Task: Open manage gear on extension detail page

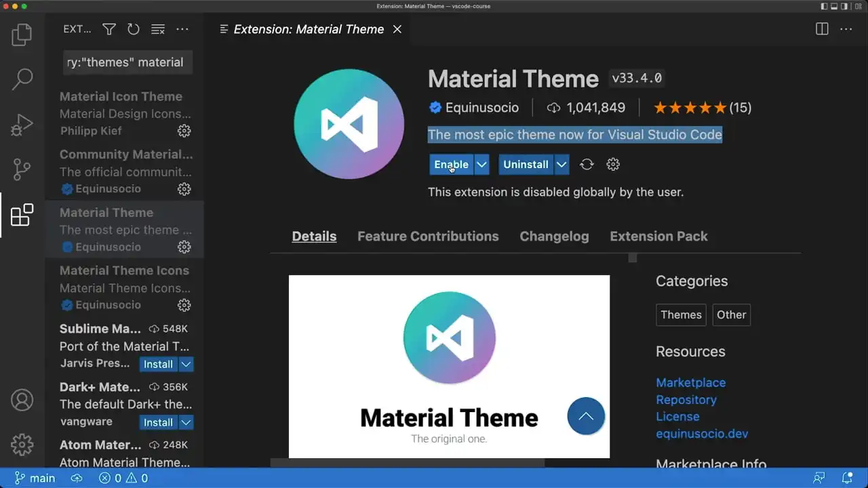Action: [x=613, y=164]
